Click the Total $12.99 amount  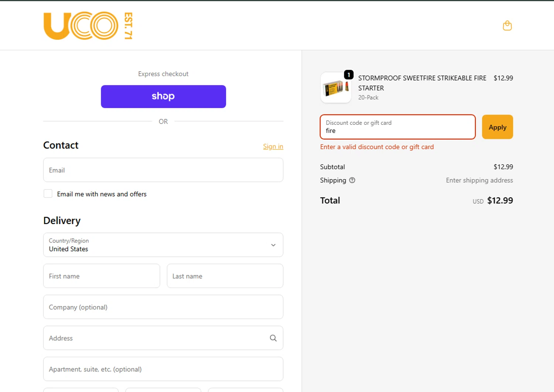500,200
